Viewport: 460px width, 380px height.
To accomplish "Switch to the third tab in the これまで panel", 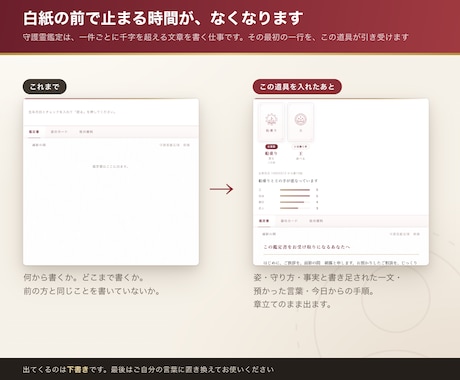I will coord(86,132).
